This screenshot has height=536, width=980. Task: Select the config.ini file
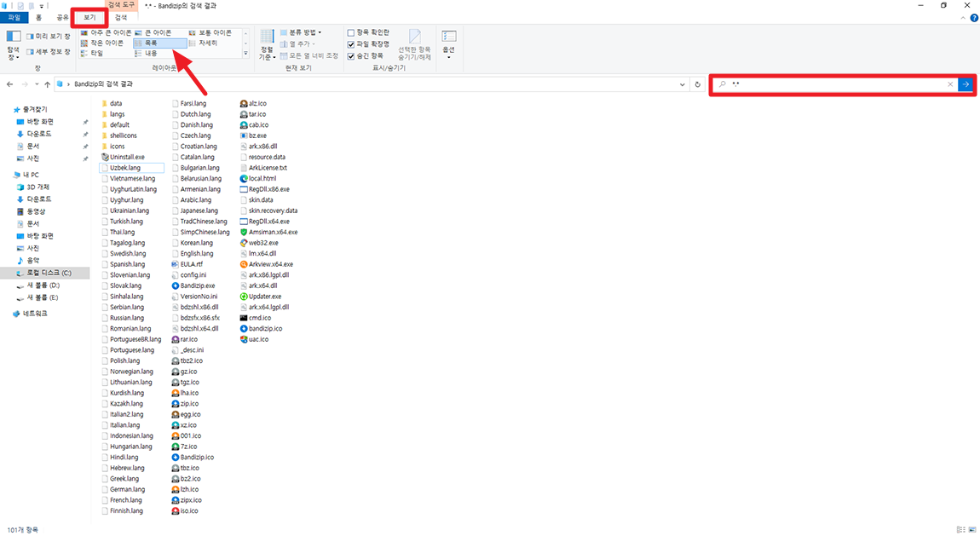tap(188, 275)
